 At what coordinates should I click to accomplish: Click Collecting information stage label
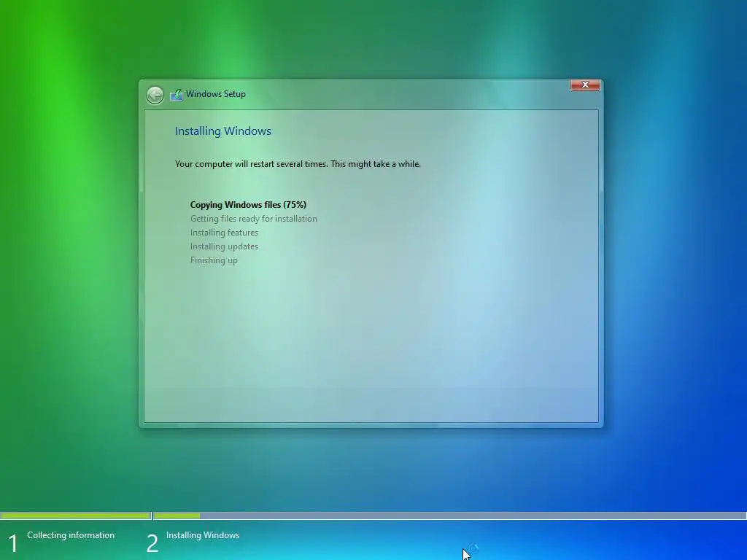coord(71,535)
